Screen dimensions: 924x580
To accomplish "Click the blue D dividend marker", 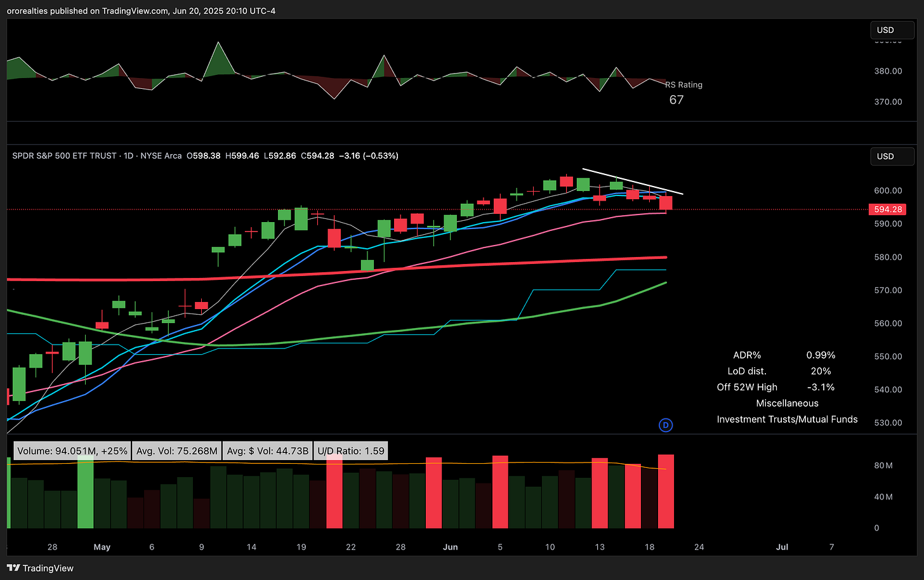I will tap(666, 425).
